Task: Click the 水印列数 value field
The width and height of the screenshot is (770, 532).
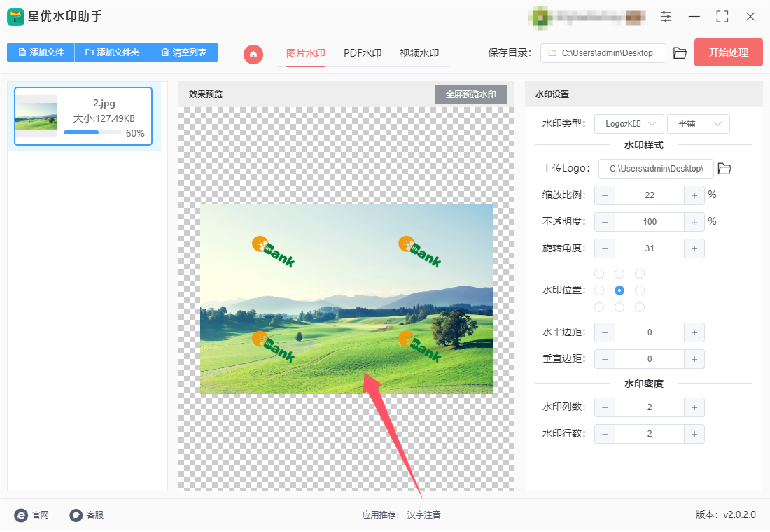Action: 650,407
